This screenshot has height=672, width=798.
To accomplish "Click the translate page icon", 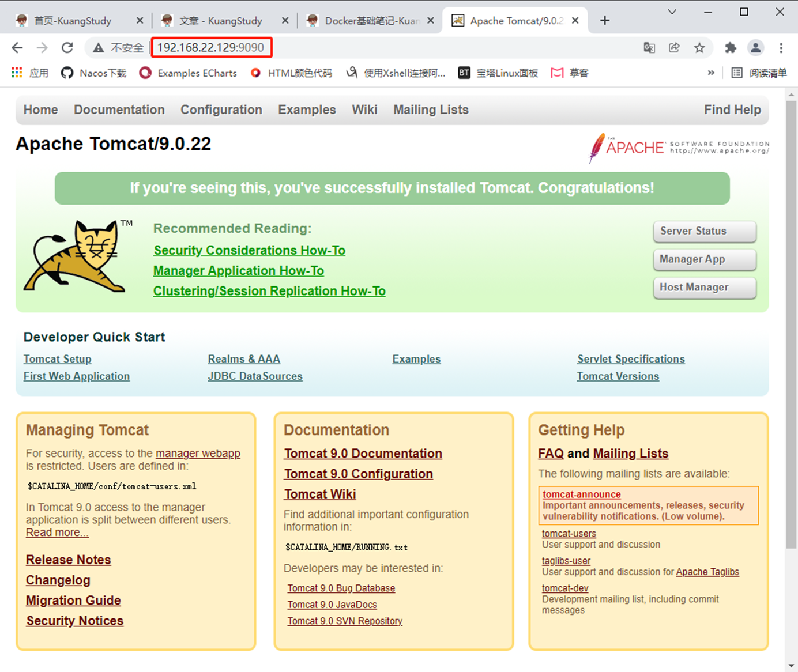I will pos(649,48).
